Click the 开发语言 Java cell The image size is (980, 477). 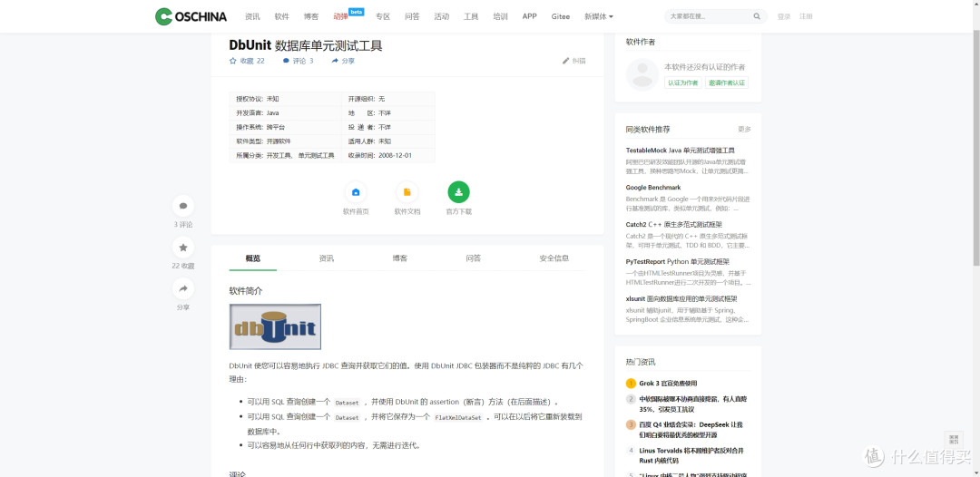pyautogui.click(x=286, y=113)
